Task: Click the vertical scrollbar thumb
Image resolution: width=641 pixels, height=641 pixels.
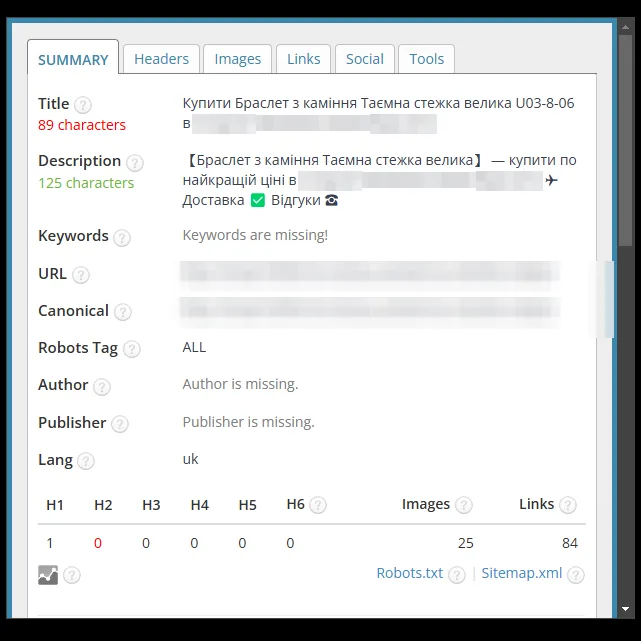Action: coord(625,140)
